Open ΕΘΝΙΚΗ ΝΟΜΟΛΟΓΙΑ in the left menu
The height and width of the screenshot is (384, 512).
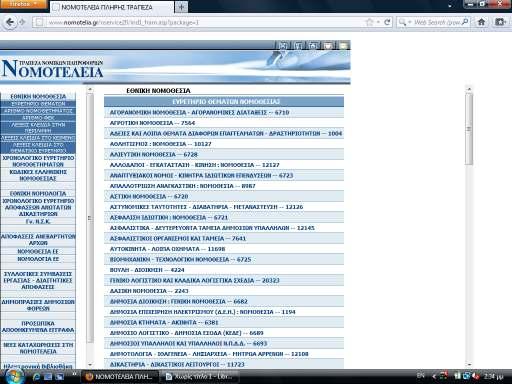pyautogui.click(x=38, y=193)
